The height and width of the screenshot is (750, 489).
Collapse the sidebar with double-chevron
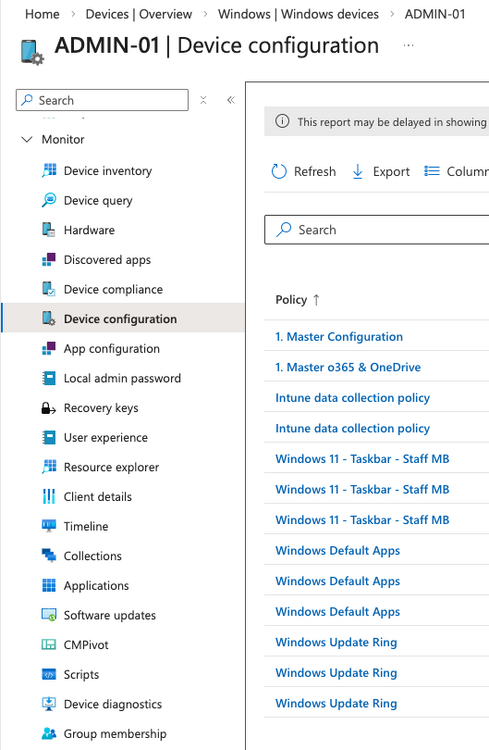click(x=231, y=100)
